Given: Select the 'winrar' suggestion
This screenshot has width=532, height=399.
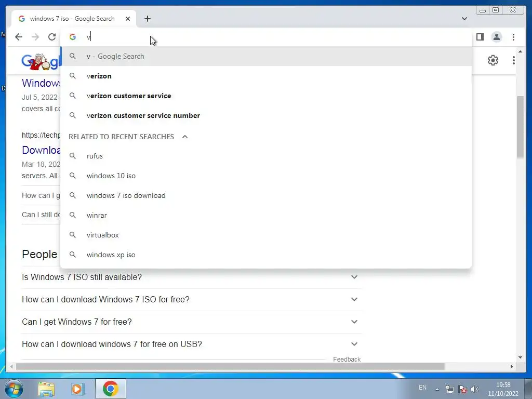Looking at the screenshot, I should [266, 215].
